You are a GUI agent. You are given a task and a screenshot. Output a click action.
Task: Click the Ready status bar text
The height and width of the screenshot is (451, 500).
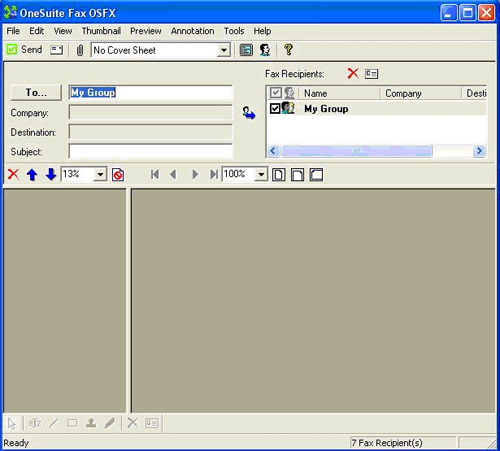(16, 443)
